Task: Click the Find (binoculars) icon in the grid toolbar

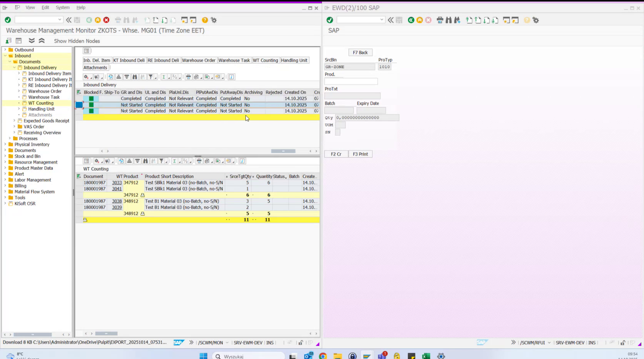Action: [135, 77]
